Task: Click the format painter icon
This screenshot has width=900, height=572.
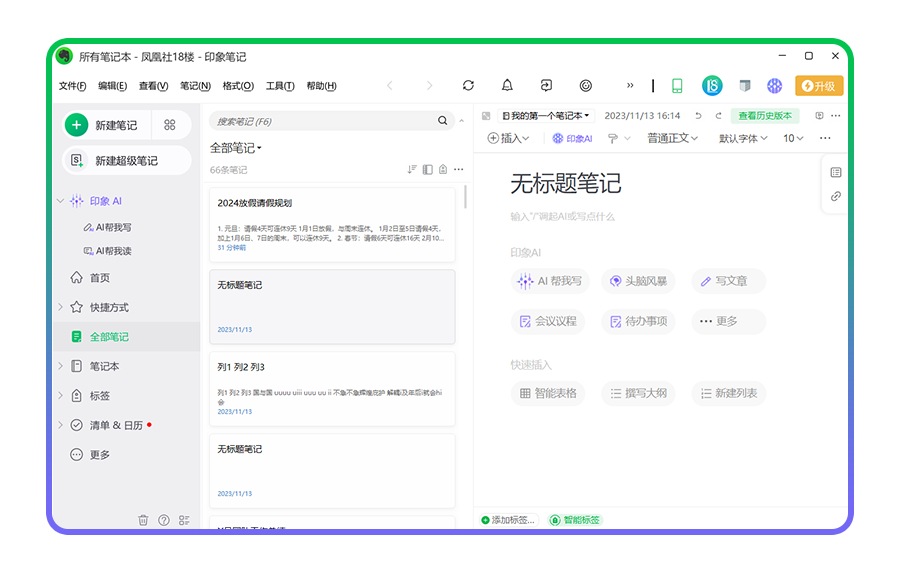Action: coord(613,138)
